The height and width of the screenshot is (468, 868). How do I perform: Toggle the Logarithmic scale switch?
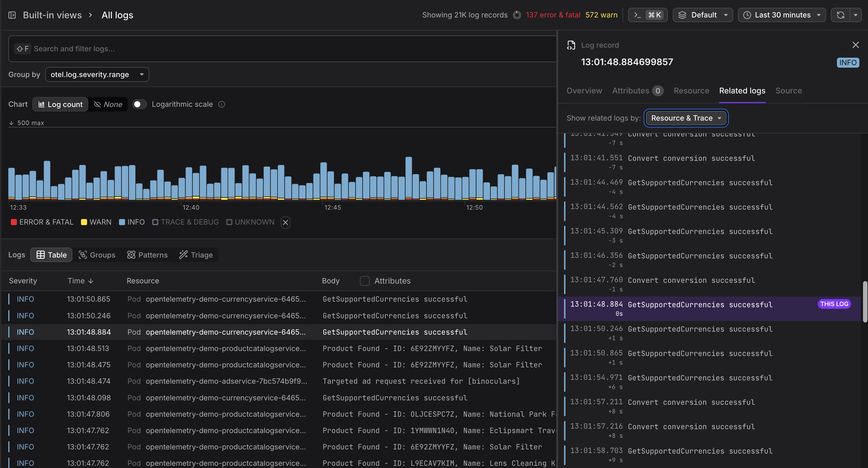tap(139, 105)
